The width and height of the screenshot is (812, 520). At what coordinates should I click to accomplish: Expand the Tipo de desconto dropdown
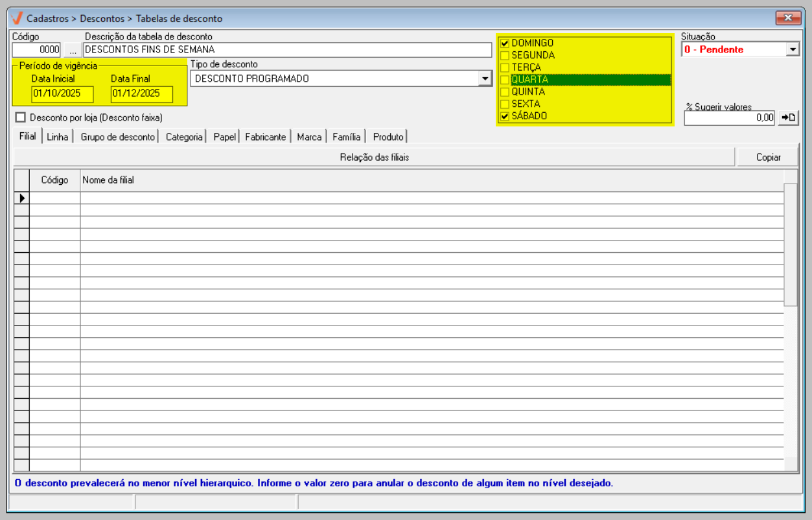[485, 78]
